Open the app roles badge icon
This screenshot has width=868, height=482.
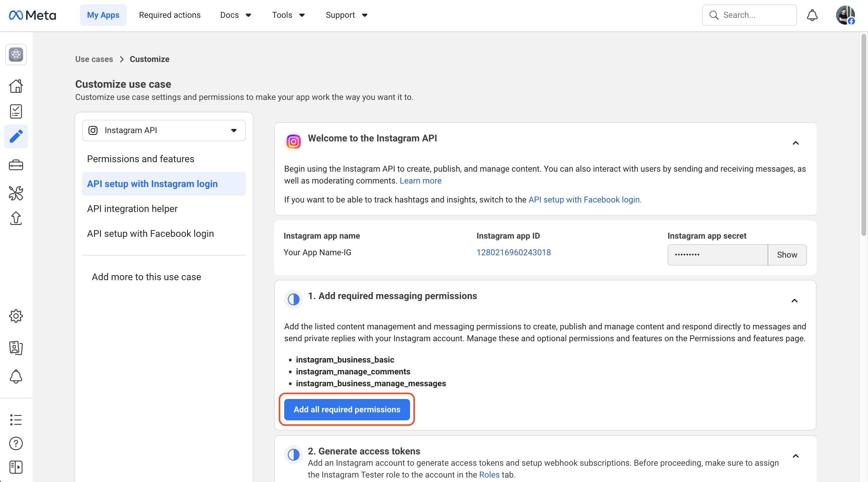click(16, 347)
